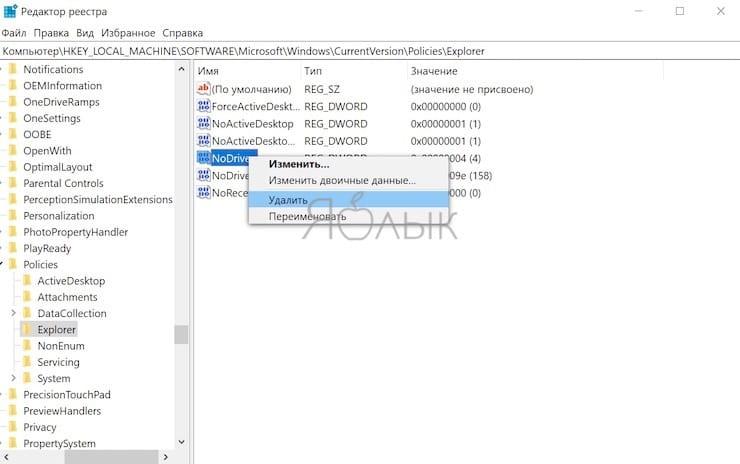Select the (По умолчанию) string value icon
Screen dimensions: 740x464
[203, 89]
